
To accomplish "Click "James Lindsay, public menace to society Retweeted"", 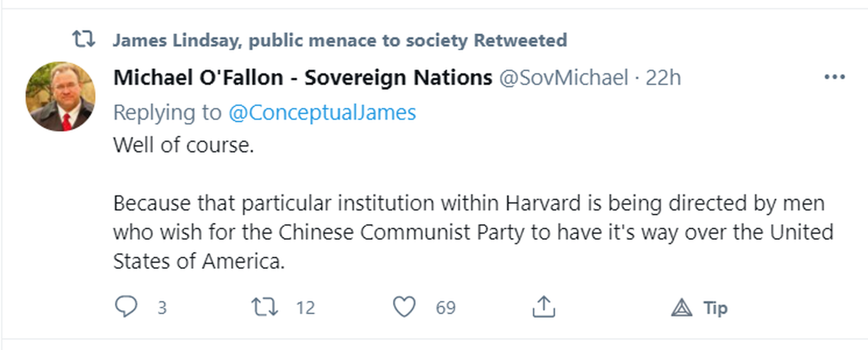I will (340, 41).
